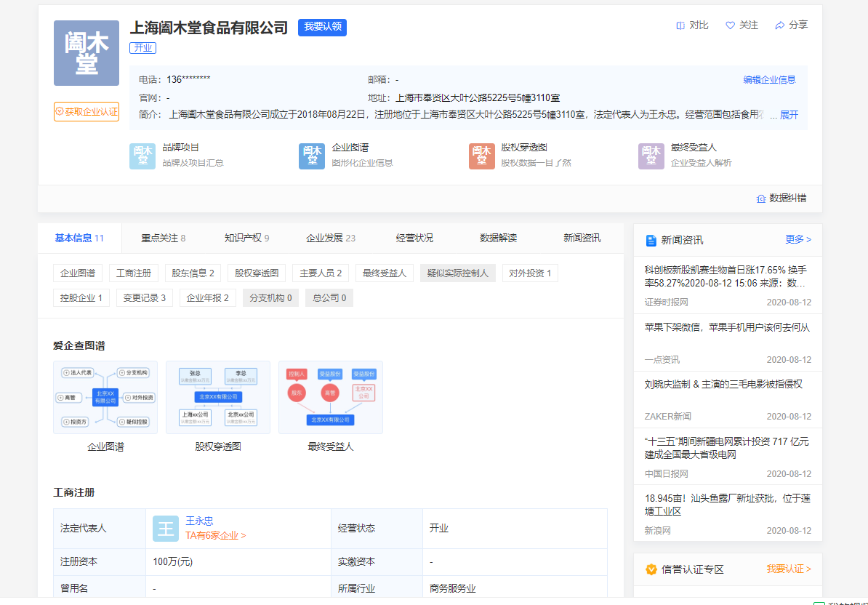Select the 股东信息 2 chip
This screenshot has width=868, height=605.
tap(193, 273)
